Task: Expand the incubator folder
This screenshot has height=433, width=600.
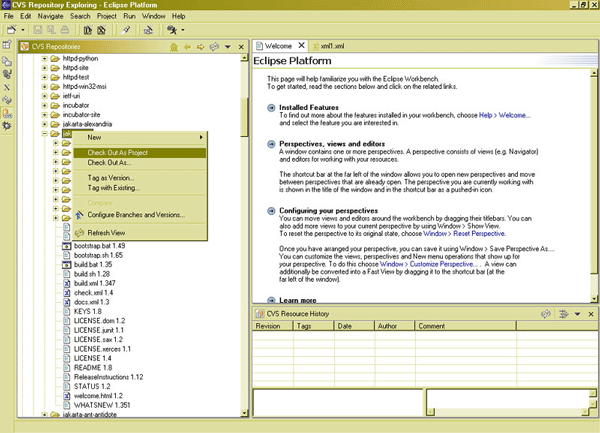Action: (x=44, y=105)
